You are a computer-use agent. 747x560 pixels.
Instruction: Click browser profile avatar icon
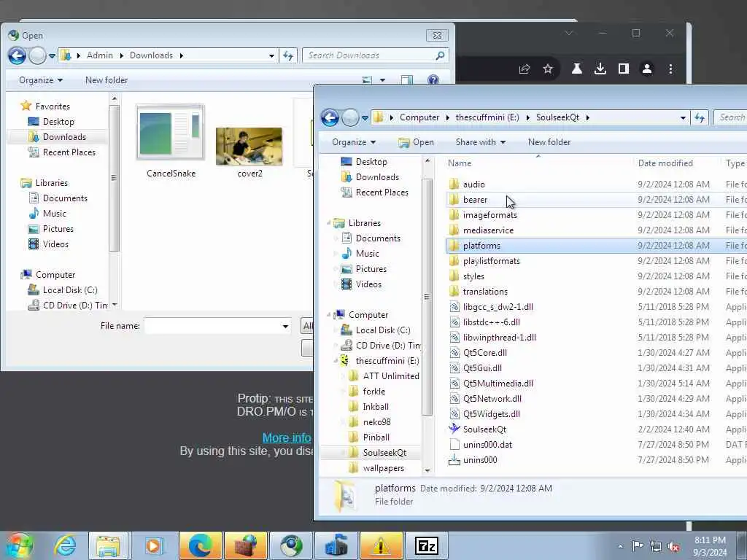pos(647,69)
